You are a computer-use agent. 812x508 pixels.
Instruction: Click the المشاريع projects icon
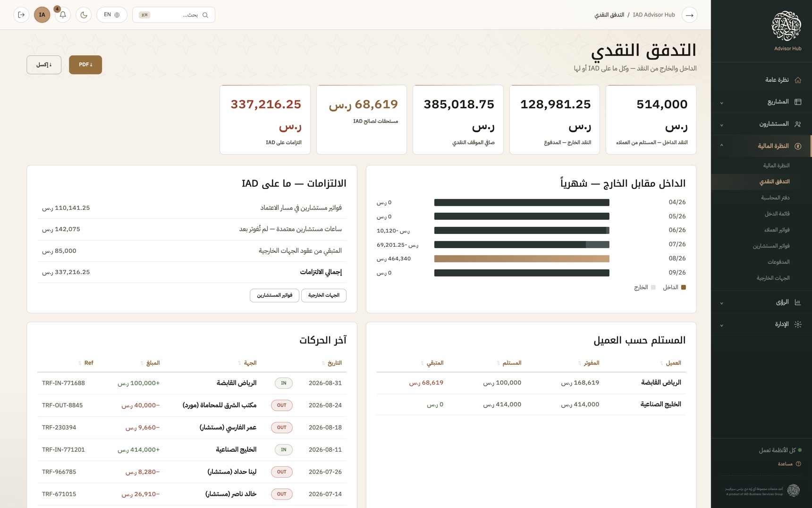pyautogui.click(x=798, y=102)
